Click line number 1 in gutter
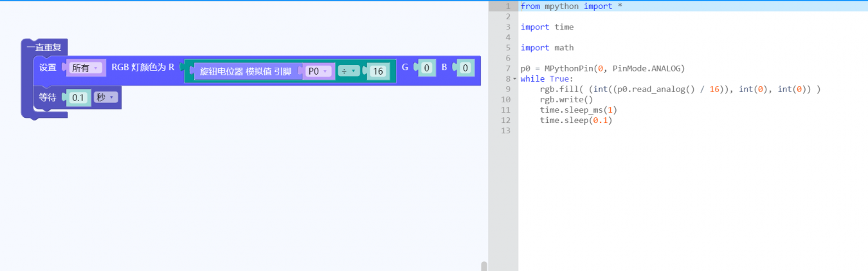Screen dimensions: 868x271 [507, 6]
